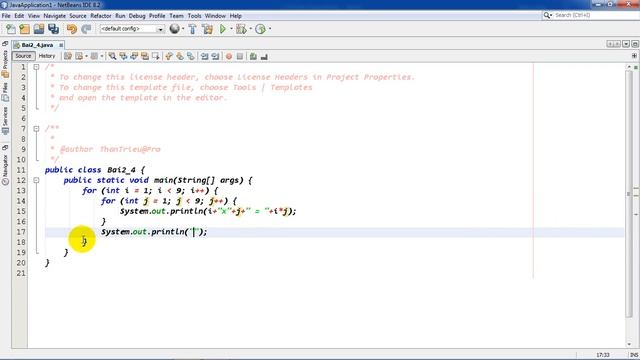
Task: Click the line number 17 in the gutter
Action: point(21,232)
